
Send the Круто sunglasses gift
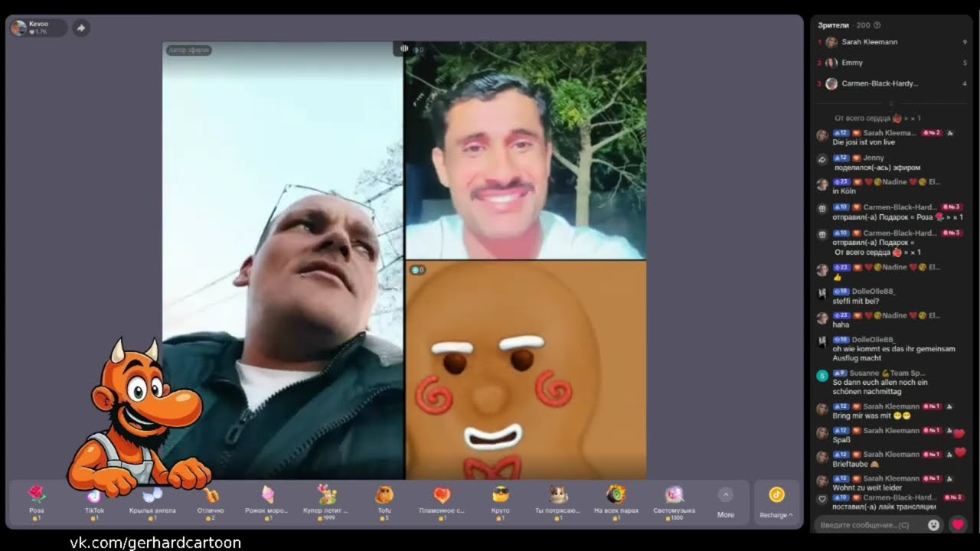[x=501, y=503]
